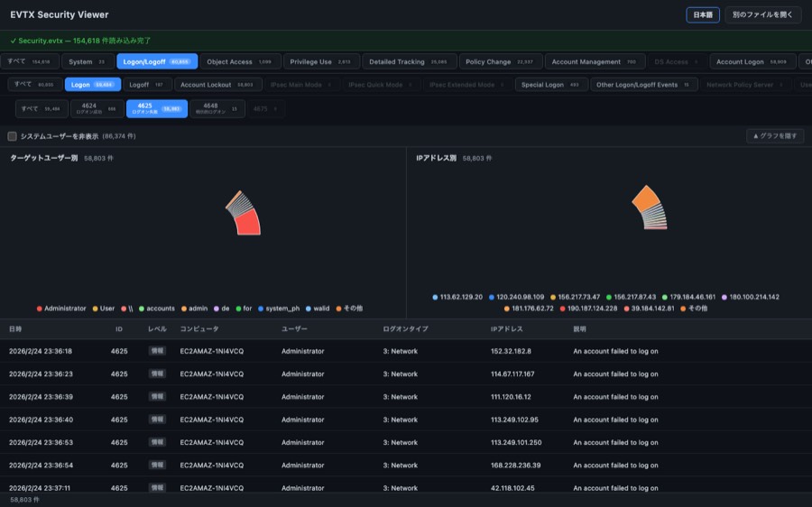Toggle the システムユーザーを非表示 checkbox

point(12,136)
